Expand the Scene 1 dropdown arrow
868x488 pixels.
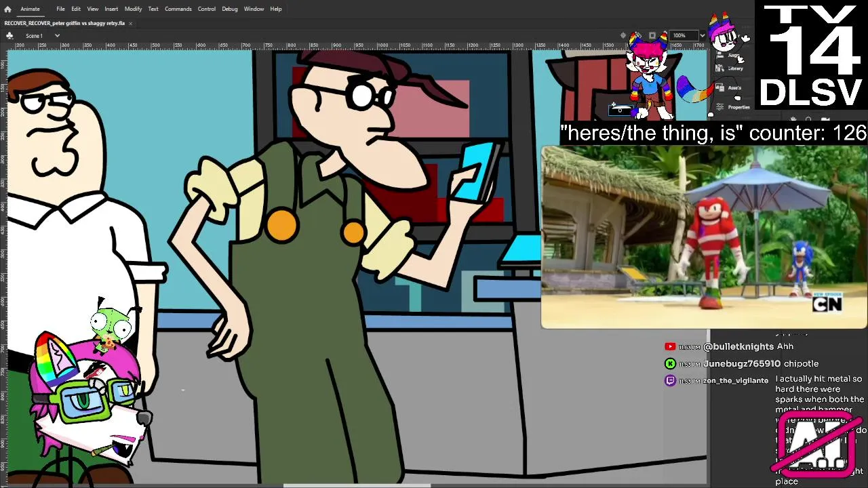(x=57, y=35)
